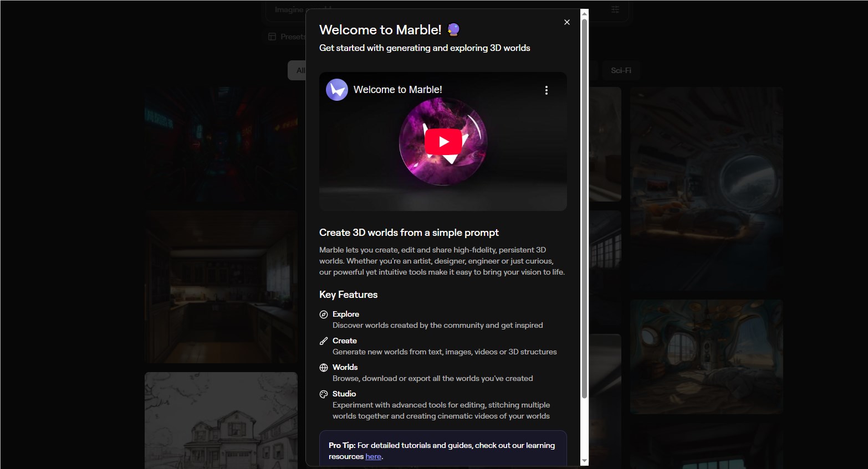Image resolution: width=868 pixels, height=469 pixels.
Task: Click the Worlds globe icon
Action: [x=324, y=368]
